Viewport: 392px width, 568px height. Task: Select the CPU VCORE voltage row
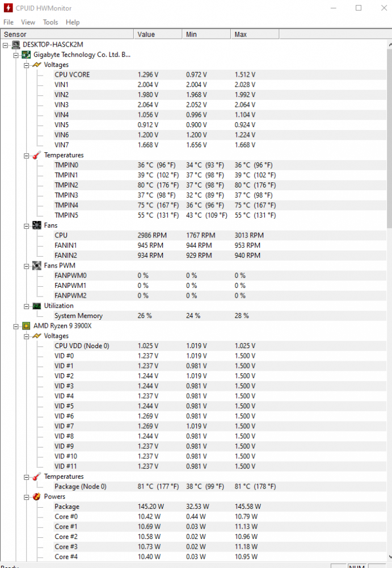tap(72, 74)
